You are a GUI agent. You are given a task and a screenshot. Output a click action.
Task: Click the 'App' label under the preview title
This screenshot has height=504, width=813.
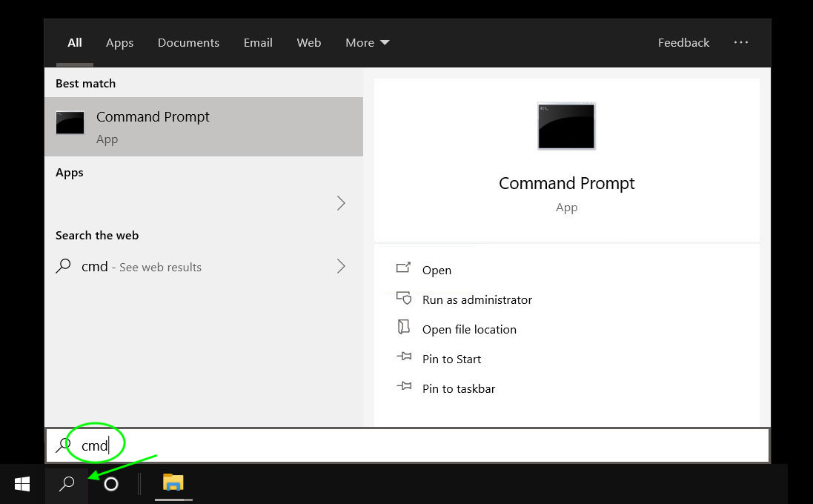point(567,208)
